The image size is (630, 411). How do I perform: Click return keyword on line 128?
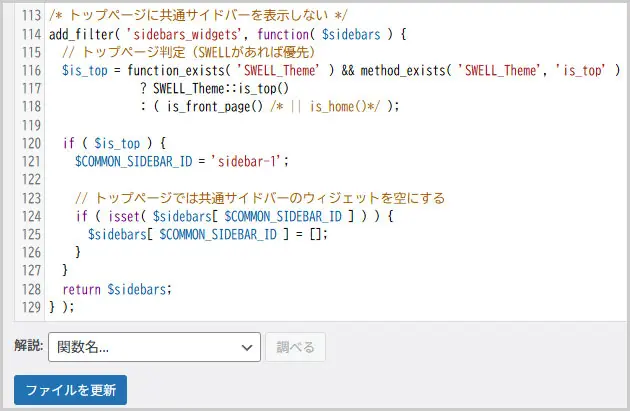click(82, 289)
